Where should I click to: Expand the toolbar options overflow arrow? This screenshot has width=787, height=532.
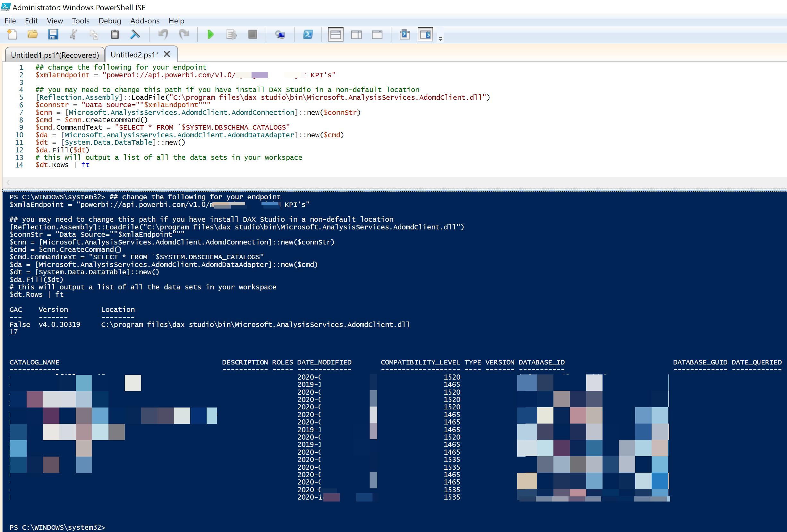(x=440, y=39)
